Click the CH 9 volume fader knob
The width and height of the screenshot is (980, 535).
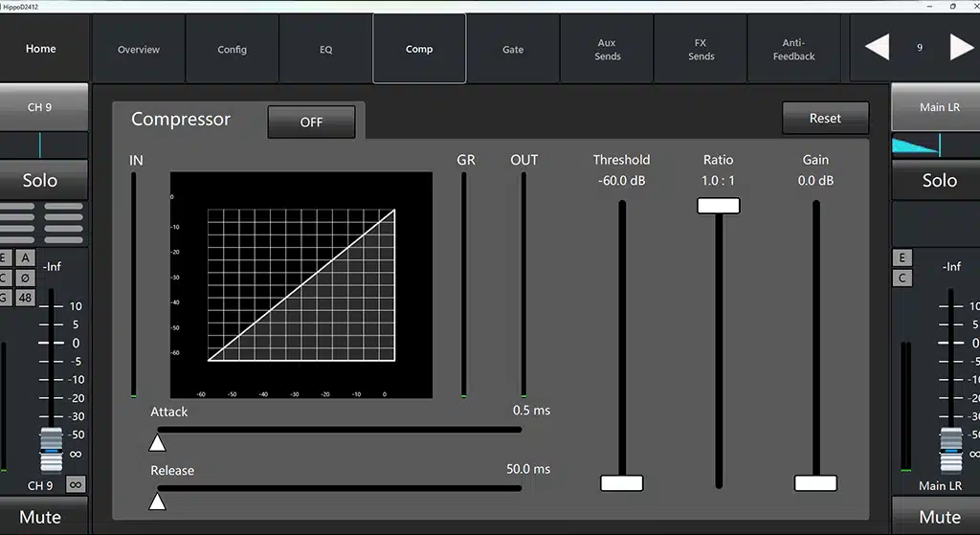52,450
